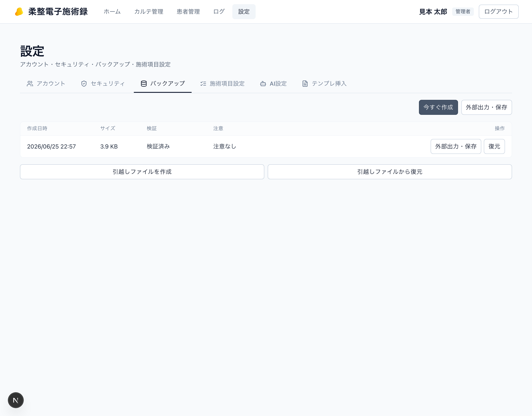The image size is (532, 416).
Task: Click the yellow app logo icon
Action: pyautogui.click(x=19, y=11)
